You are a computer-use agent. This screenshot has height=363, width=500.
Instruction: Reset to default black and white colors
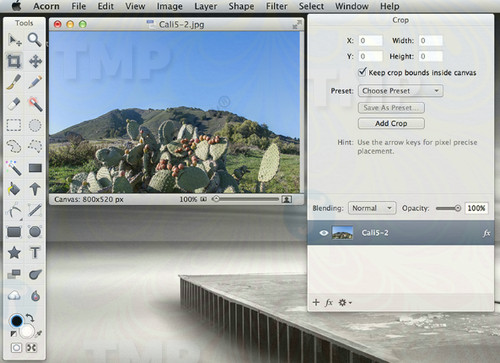14,333
